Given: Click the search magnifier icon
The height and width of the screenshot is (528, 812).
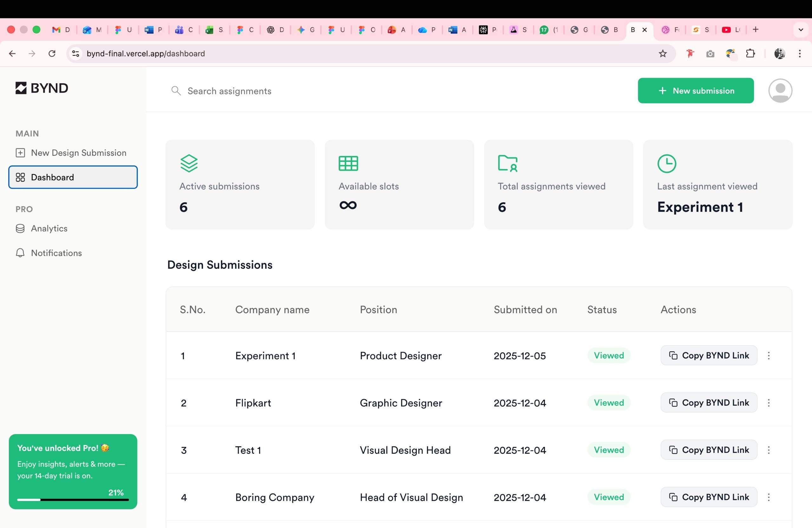Looking at the screenshot, I should 176,91.
